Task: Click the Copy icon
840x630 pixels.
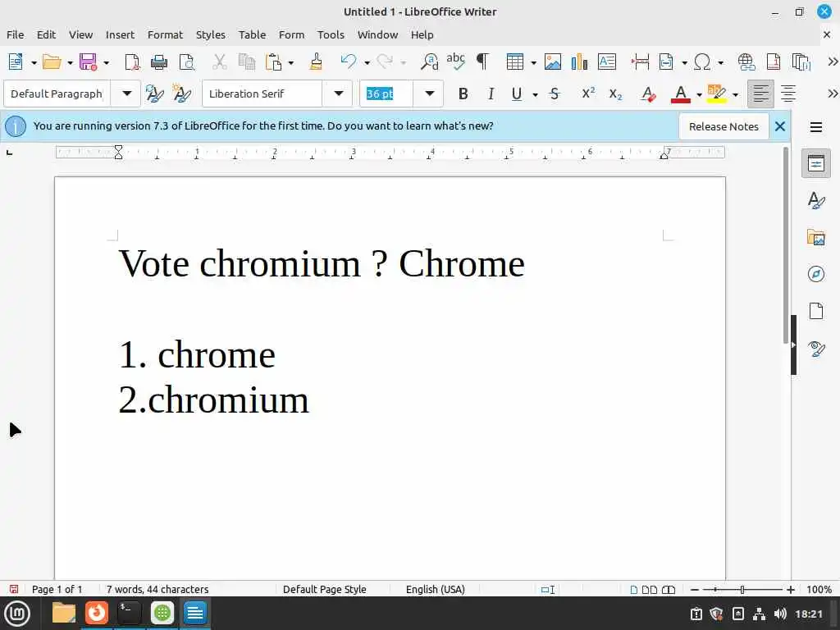Action: point(246,62)
